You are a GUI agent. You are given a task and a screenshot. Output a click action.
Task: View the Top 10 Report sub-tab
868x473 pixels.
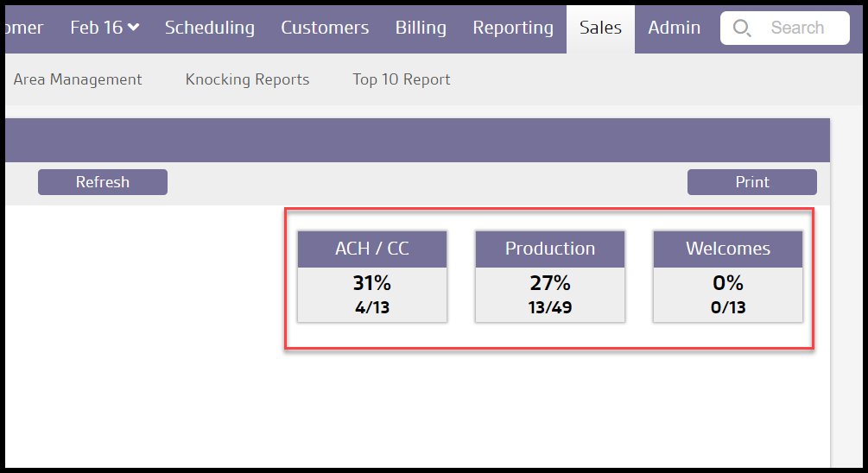402,79
